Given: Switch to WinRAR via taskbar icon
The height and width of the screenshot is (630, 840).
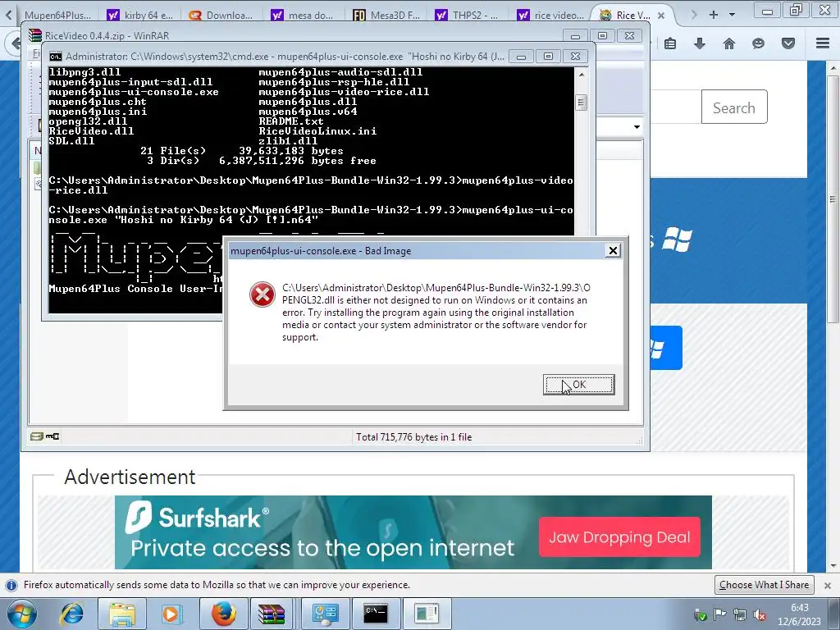Looking at the screenshot, I should (x=271, y=614).
